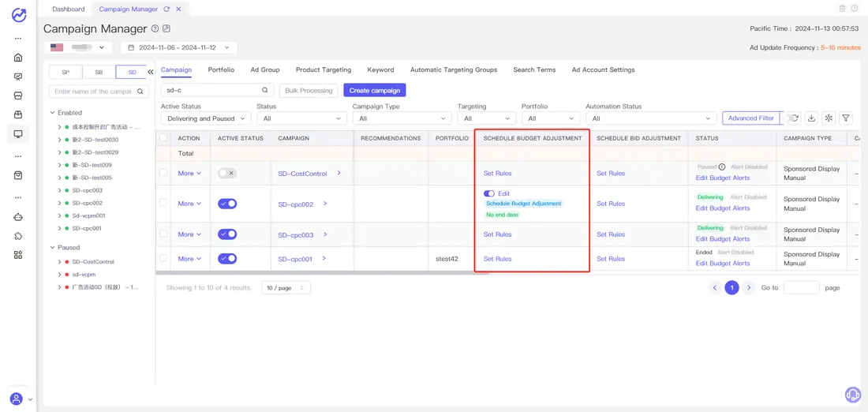Switch to the Portfolio tab
868x412 pixels.
click(221, 69)
